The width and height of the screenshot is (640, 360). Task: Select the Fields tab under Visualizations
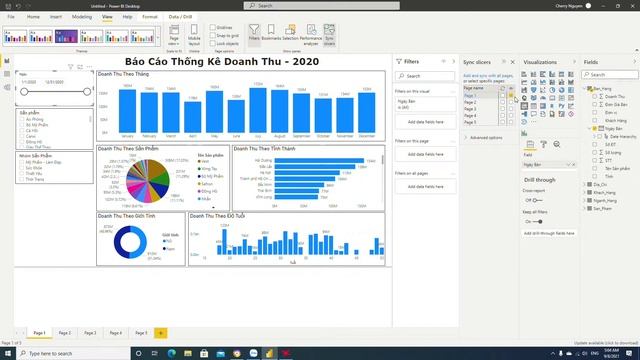pyautogui.click(x=530, y=144)
